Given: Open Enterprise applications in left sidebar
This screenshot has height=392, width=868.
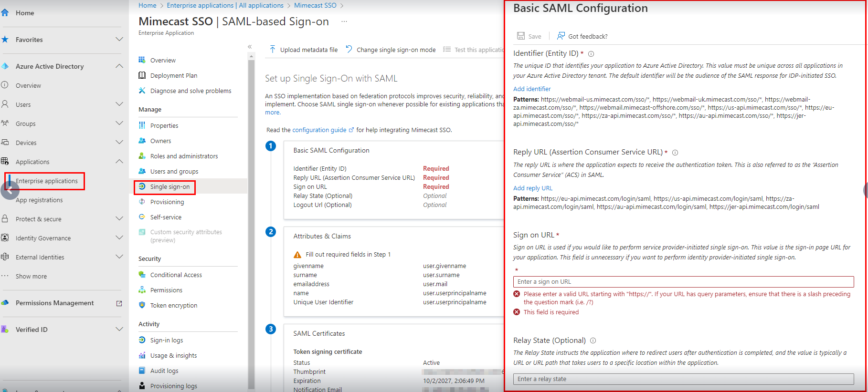Looking at the screenshot, I should coord(46,181).
